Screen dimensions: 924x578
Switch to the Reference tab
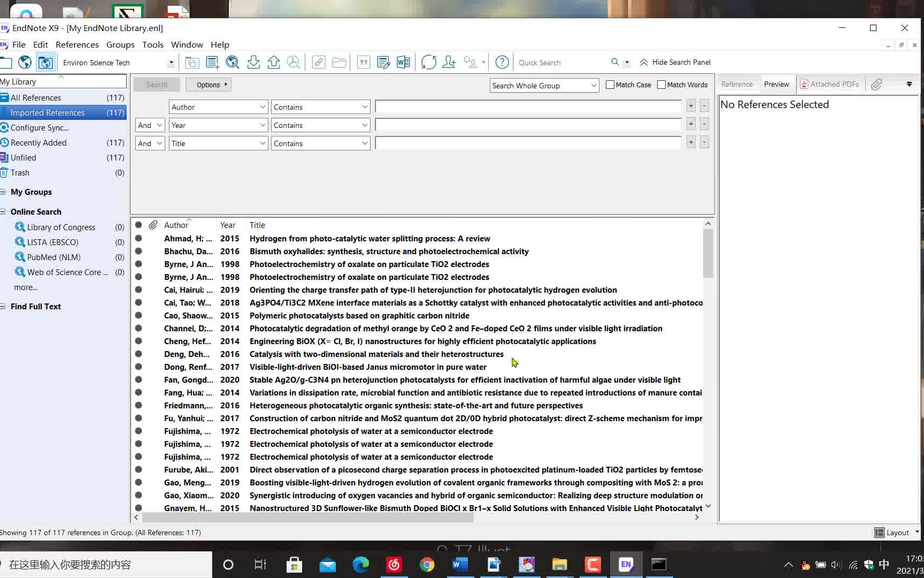737,85
